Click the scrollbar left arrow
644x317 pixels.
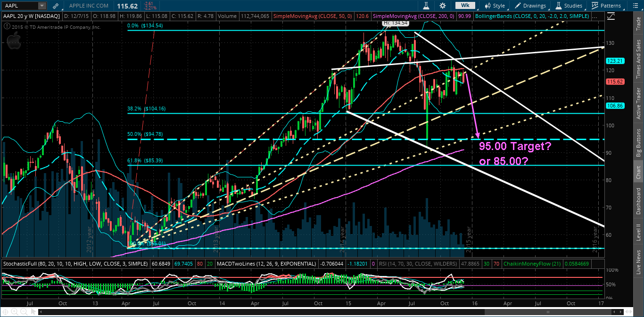41,312
